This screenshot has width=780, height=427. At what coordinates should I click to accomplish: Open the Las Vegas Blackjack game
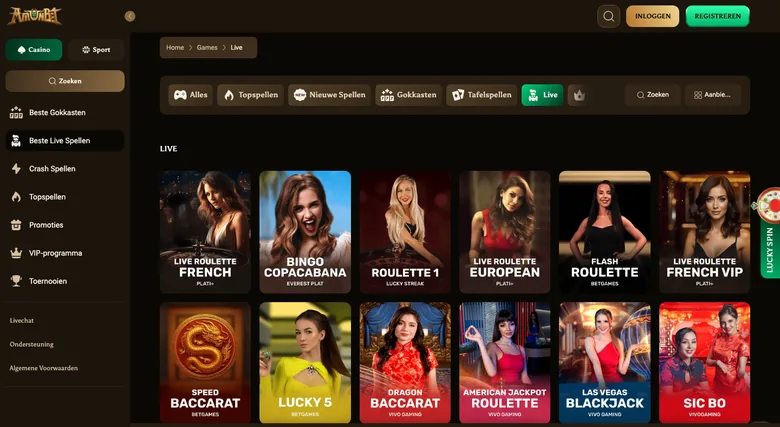[604, 363]
